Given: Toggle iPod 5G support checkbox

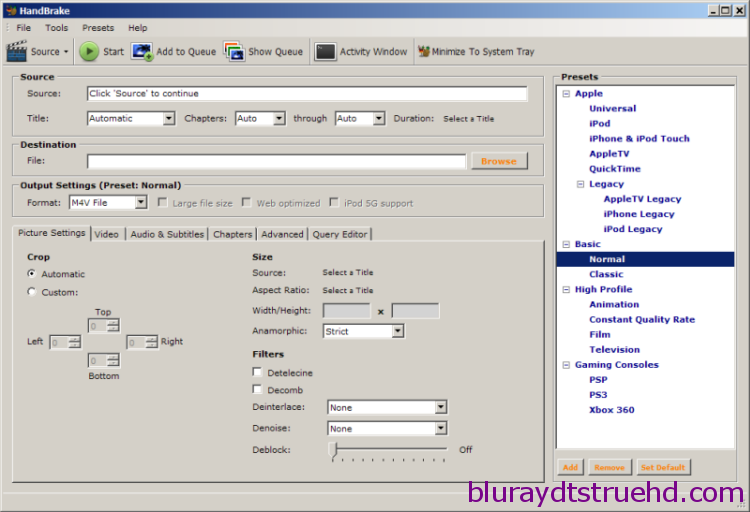Looking at the screenshot, I should pyautogui.click(x=334, y=202).
